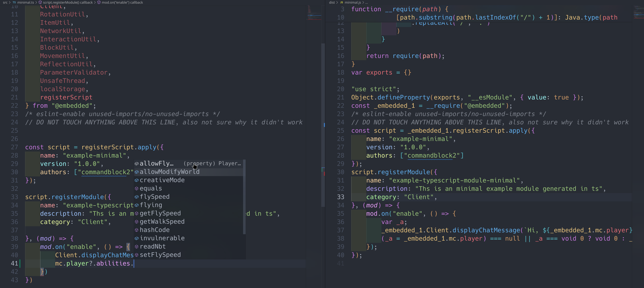Click the commandblock2 link in minimal.js
The image size is (644, 288).
tap(432, 155)
